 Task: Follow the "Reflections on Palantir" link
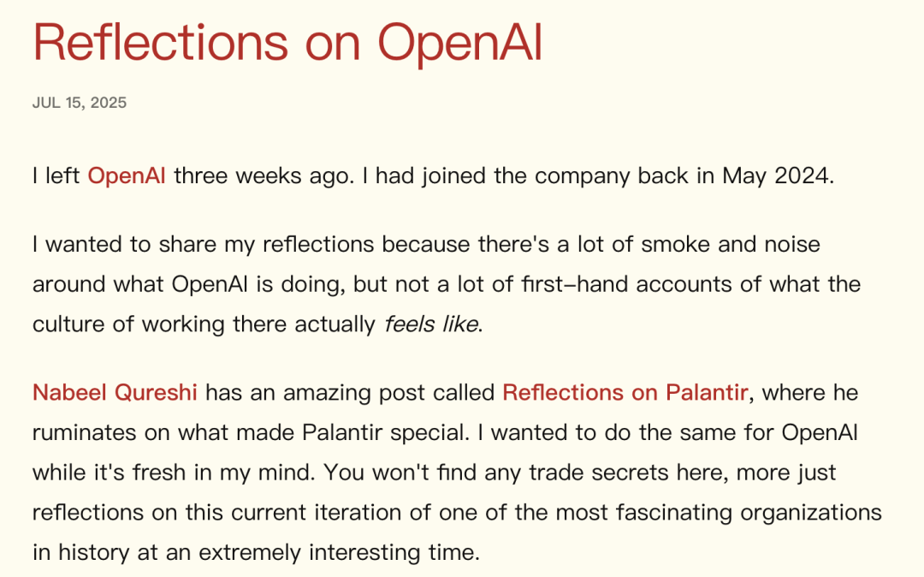point(625,393)
